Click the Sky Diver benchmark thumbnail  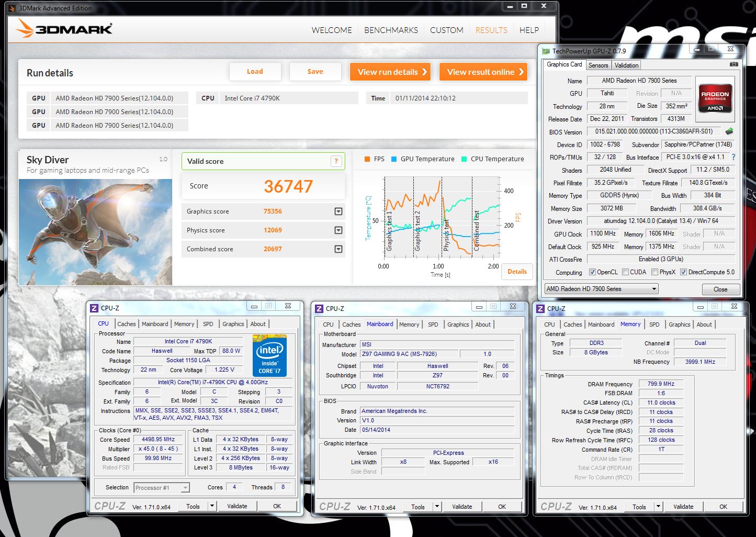[x=96, y=232]
